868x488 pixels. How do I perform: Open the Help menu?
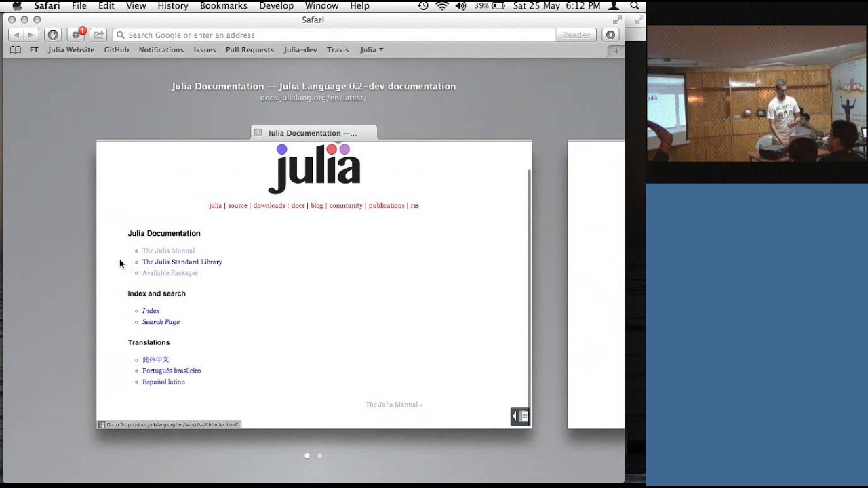pos(359,5)
